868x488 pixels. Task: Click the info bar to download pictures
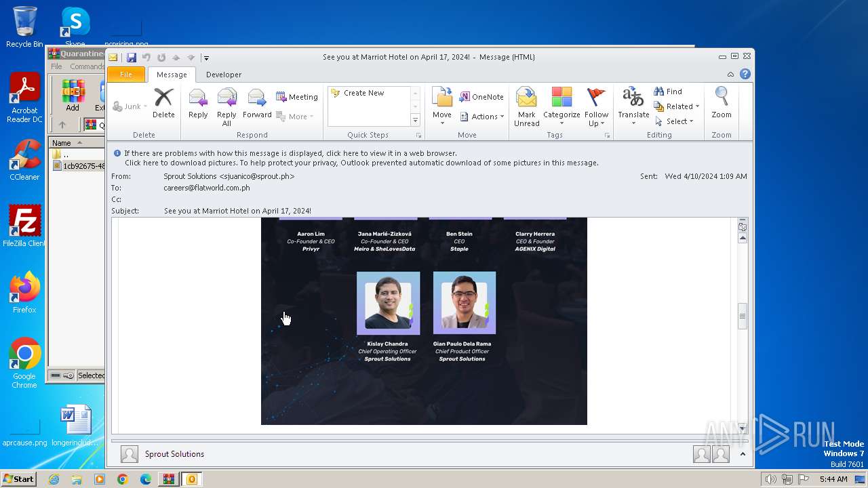click(361, 163)
